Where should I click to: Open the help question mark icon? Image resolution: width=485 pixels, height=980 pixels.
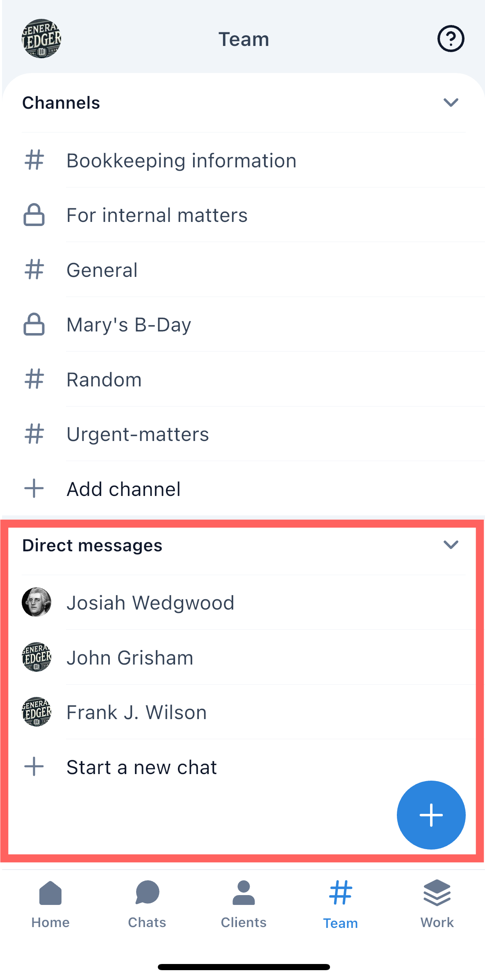[x=451, y=39]
